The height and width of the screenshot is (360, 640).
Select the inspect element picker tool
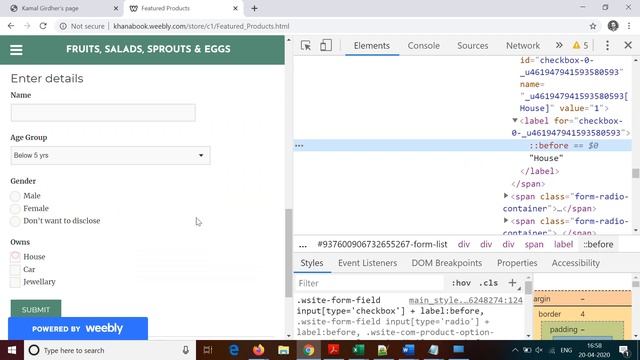[x=306, y=45]
